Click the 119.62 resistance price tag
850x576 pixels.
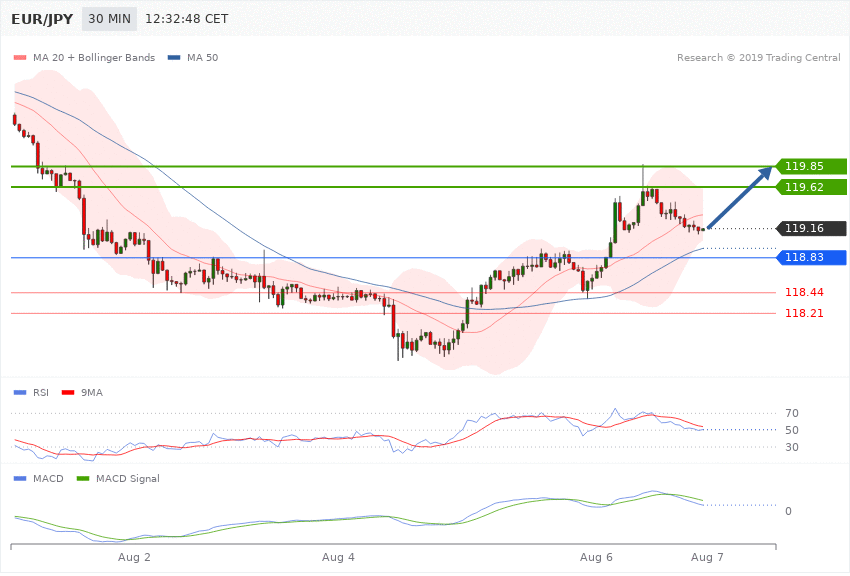tap(811, 187)
